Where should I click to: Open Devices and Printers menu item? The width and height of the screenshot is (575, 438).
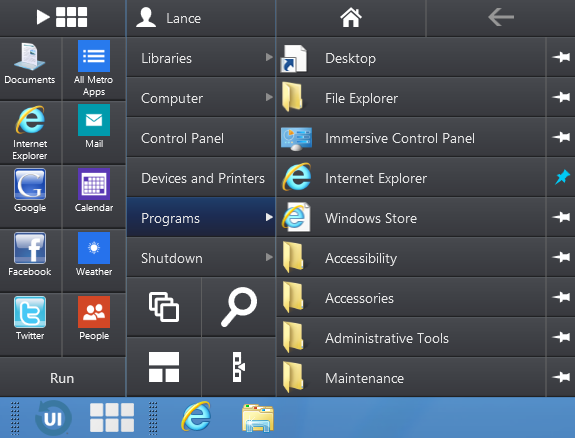point(201,178)
